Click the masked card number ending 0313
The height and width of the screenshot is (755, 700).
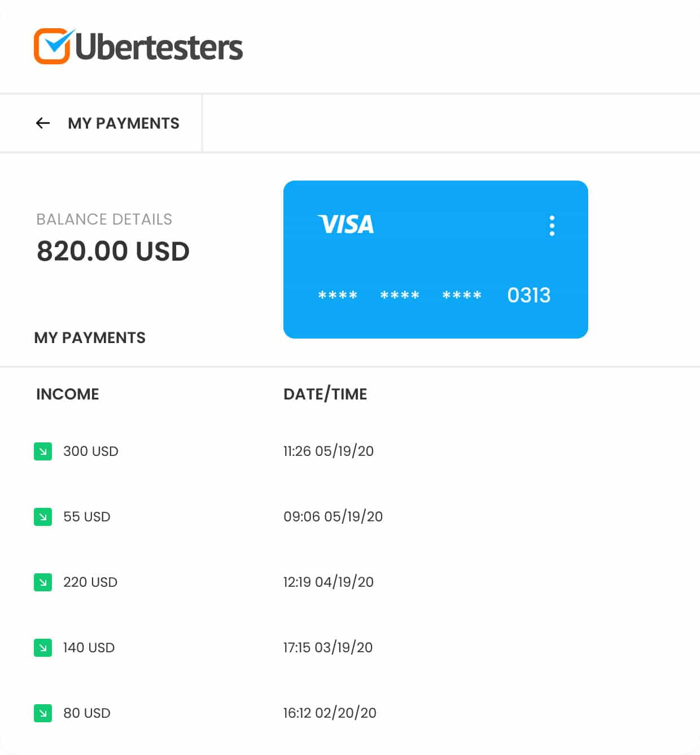tap(435, 294)
